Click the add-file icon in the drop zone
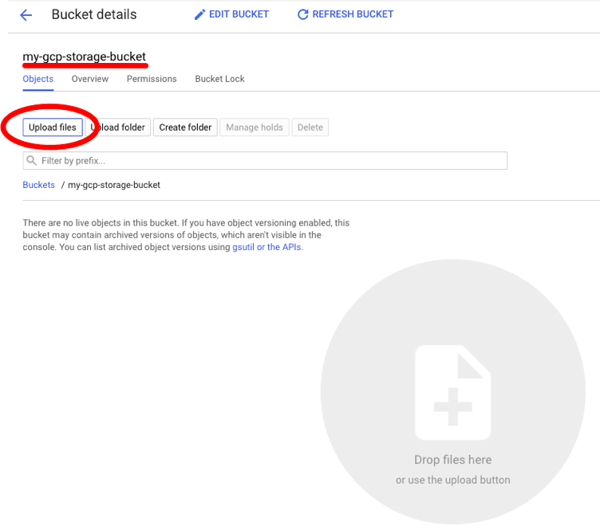This screenshot has width=600, height=529. (x=452, y=394)
